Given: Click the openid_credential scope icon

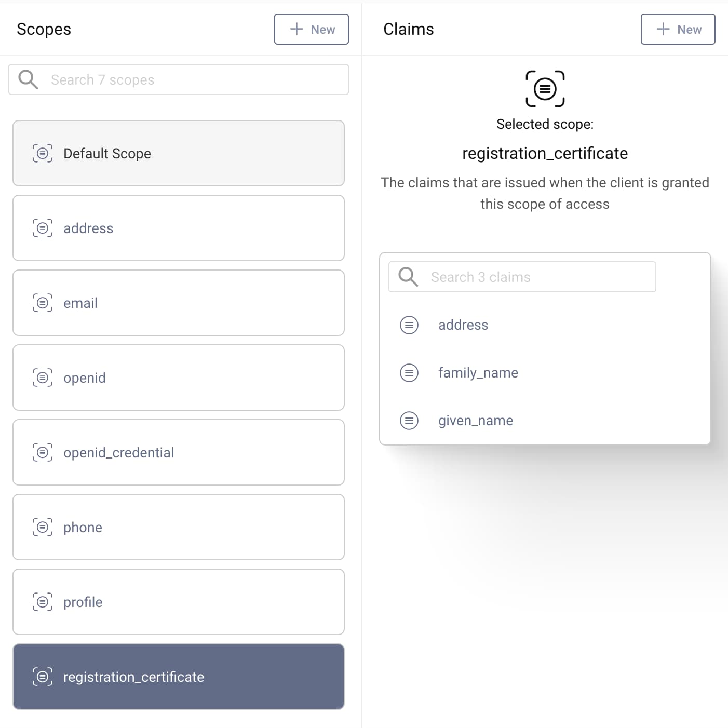Looking at the screenshot, I should (x=42, y=452).
